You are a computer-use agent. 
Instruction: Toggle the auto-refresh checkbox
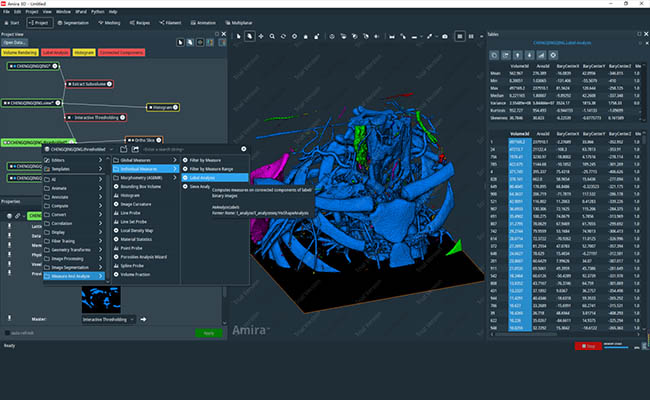tap(7, 333)
